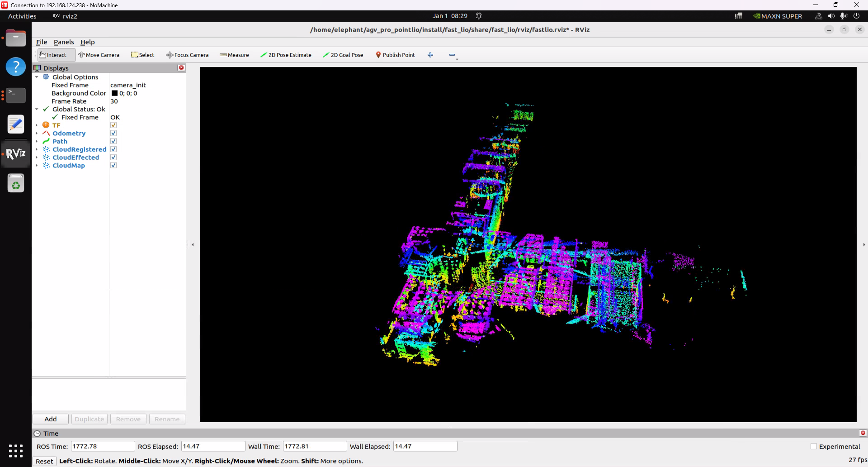Activate the Move Camera tool
This screenshot has width=868, height=467.
99,55
